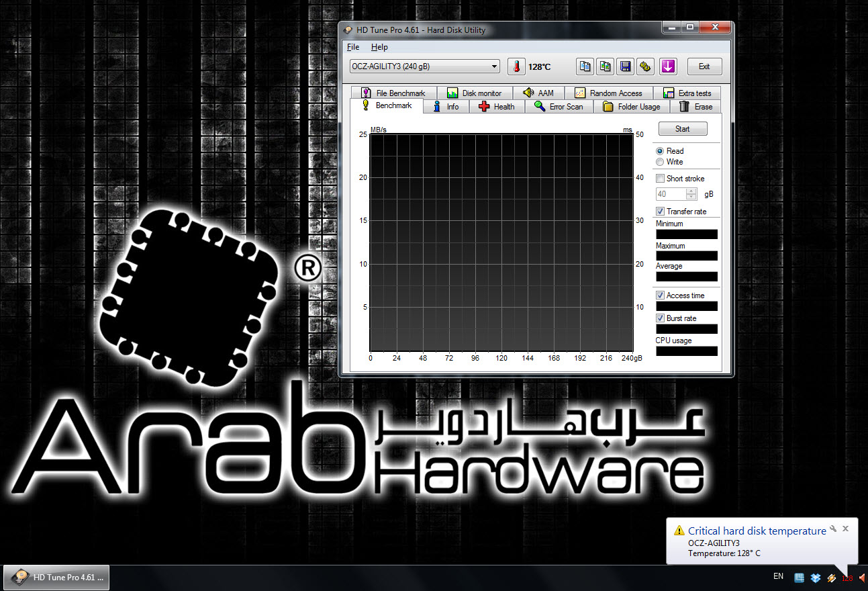Expand the OCZ-AGILITY3 drive dropdown

424,66
